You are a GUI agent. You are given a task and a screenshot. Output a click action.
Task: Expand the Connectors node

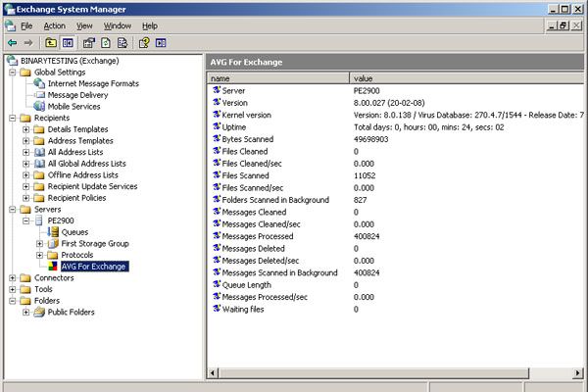(x=13, y=278)
